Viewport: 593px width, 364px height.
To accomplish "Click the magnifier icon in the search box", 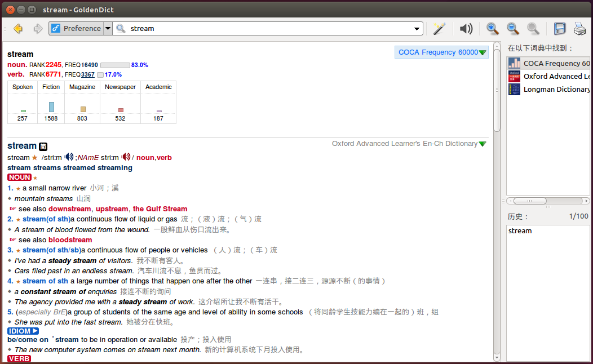I will coord(121,28).
